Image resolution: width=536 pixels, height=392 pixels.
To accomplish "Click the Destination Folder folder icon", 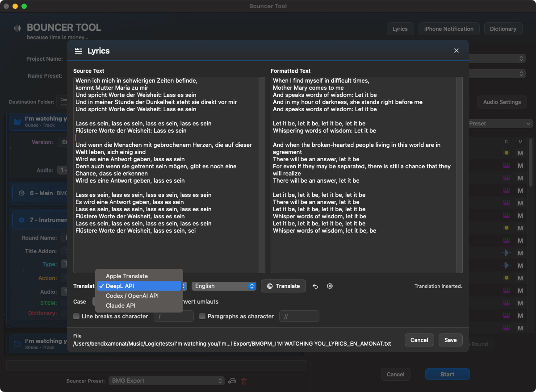I will pyautogui.click(x=63, y=102).
